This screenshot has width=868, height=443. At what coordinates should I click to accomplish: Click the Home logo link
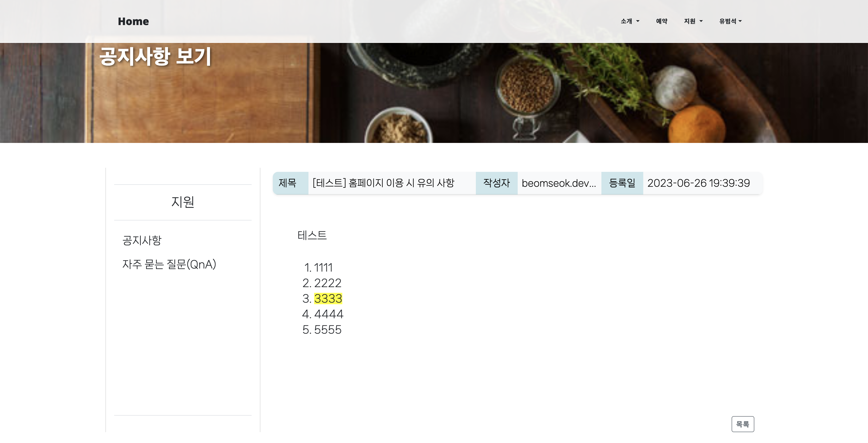click(133, 21)
